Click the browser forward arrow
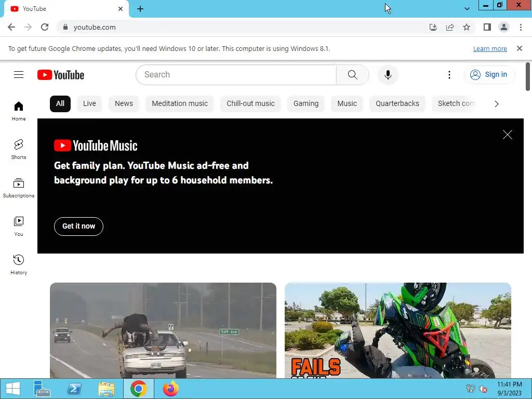532x399 pixels. point(28,27)
